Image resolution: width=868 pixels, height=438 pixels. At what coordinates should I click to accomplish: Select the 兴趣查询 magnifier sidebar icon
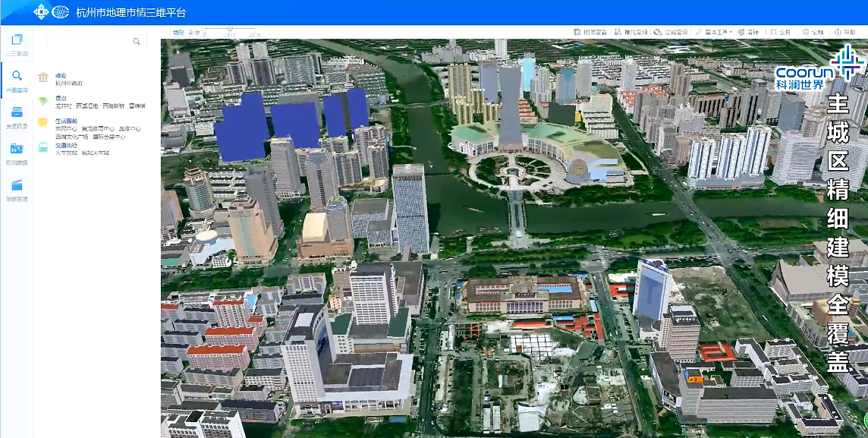[17, 80]
